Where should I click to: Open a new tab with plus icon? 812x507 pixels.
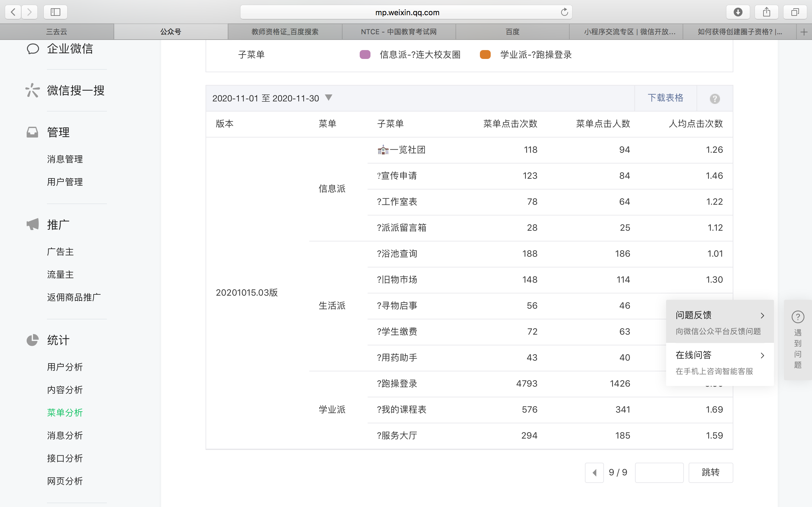(804, 32)
